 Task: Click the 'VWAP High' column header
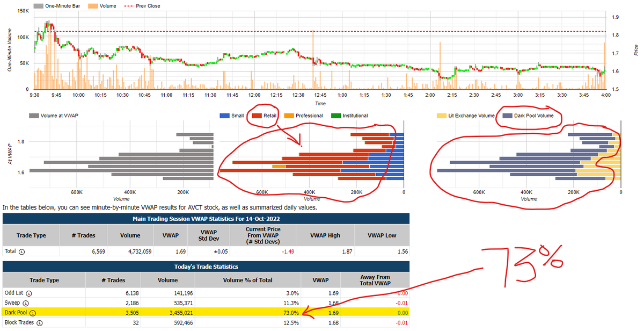coord(325,235)
